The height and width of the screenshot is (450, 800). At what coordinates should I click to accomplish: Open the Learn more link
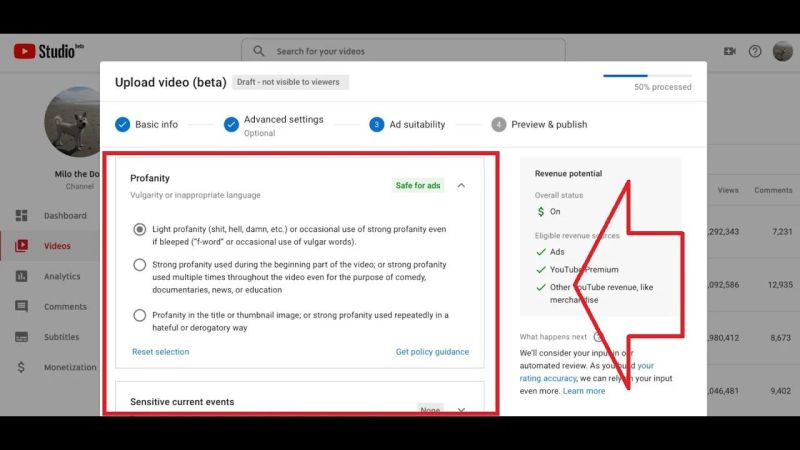tap(584, 391)
